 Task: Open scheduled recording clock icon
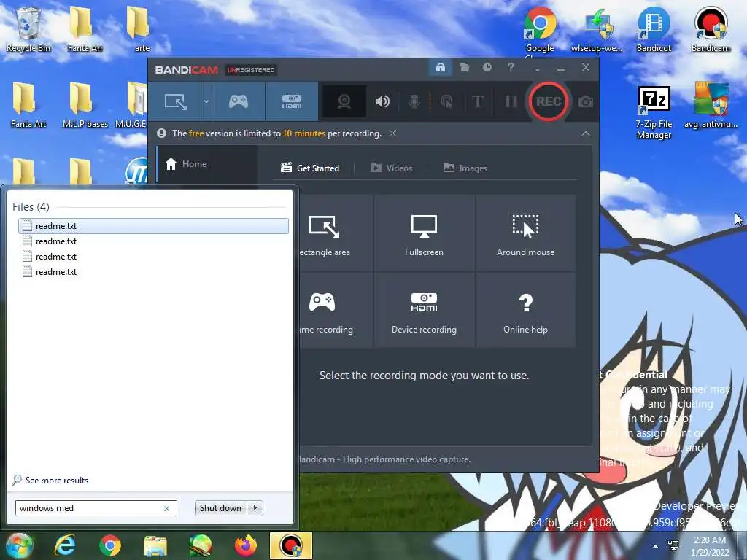(x=487, y=68)
